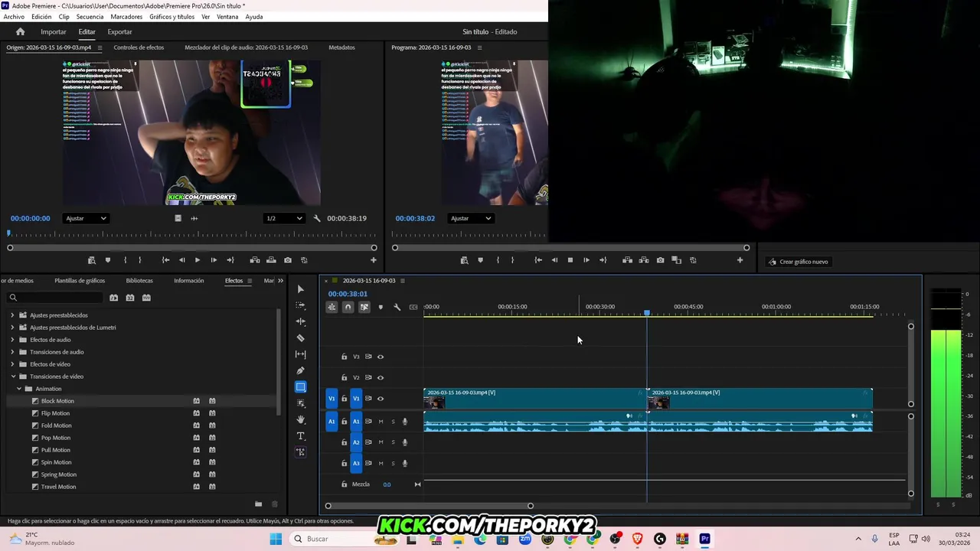Switch to the Exportar workspace tab
This screenshot has width=980, height=551.
tap(119, 31)
